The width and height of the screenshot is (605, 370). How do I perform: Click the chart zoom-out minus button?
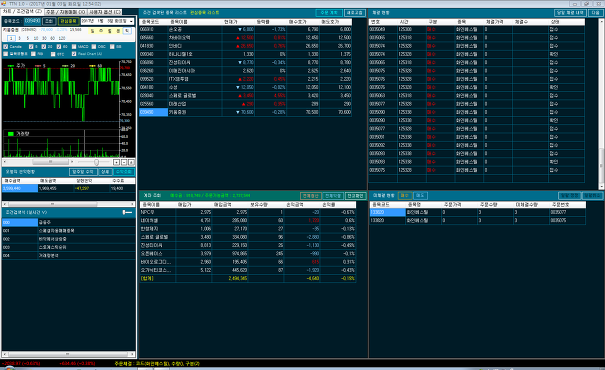pyautogui.click(x=124, y=162)
